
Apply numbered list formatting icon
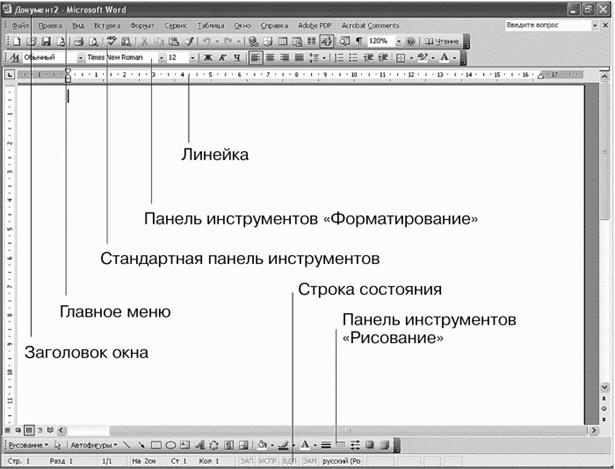[x=339, y=58]
